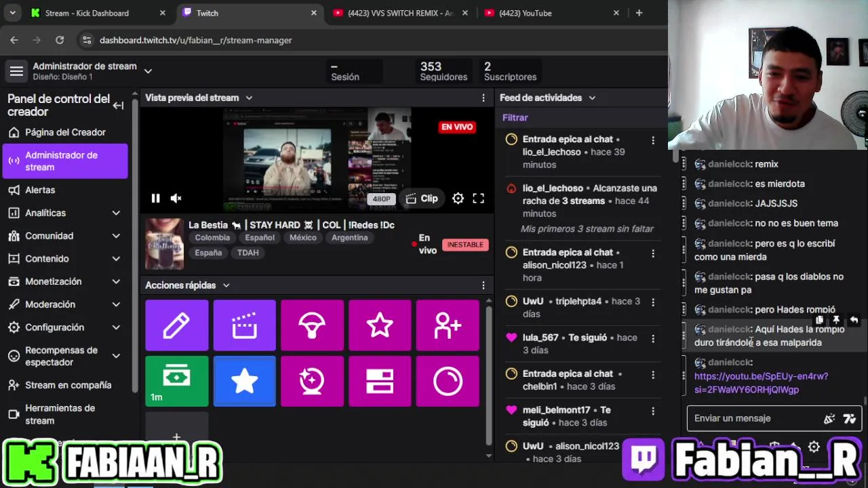Click the address bar URL

tap(195, 41)
